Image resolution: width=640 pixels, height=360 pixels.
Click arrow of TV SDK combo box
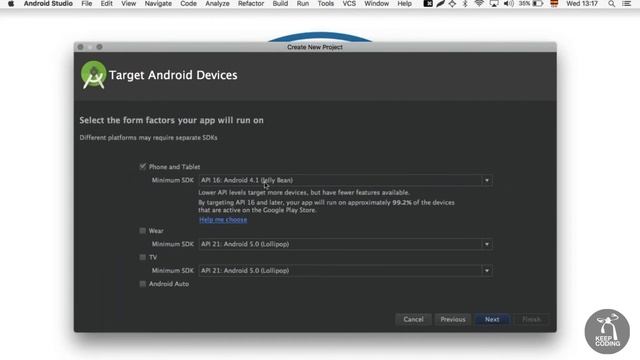click(487, 271)
